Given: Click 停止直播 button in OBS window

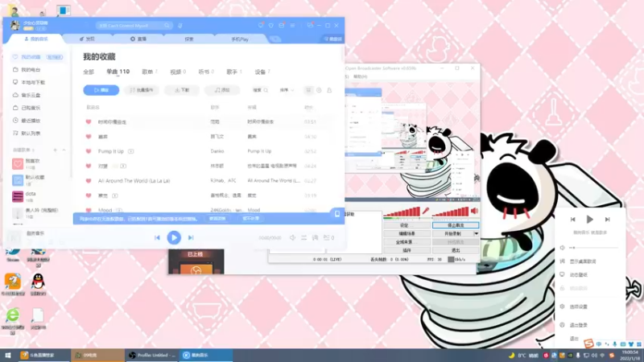Looking at the screenshot, I should coord(456,225).
